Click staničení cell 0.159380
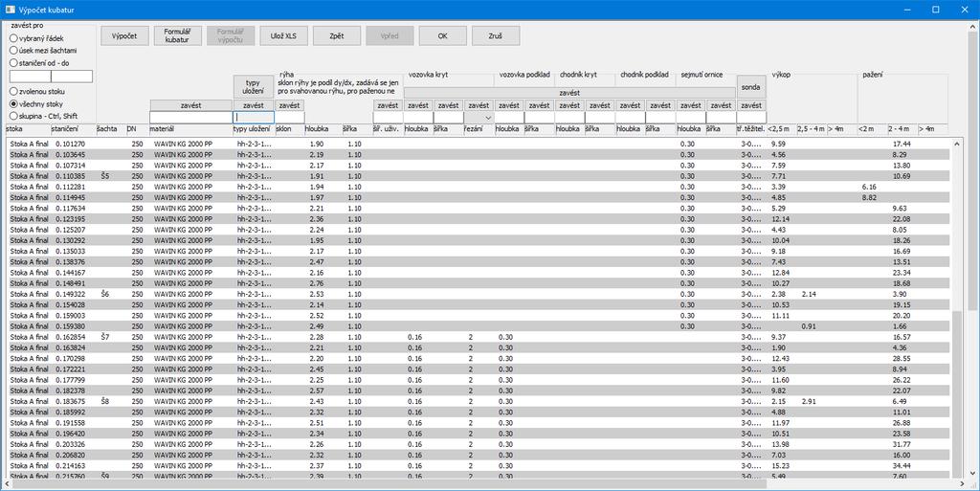Viewport: 980px width, 491px height. coord(70,326)
